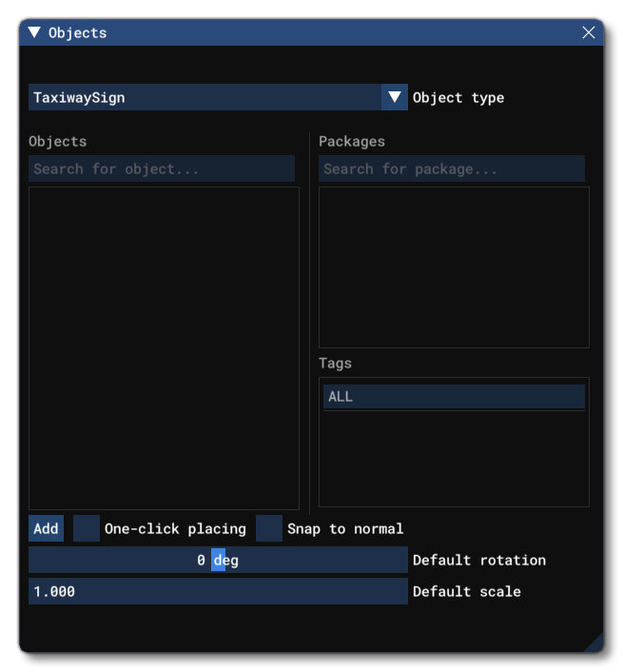Click the TaxiwaySign combo box field

coord(204,97)
